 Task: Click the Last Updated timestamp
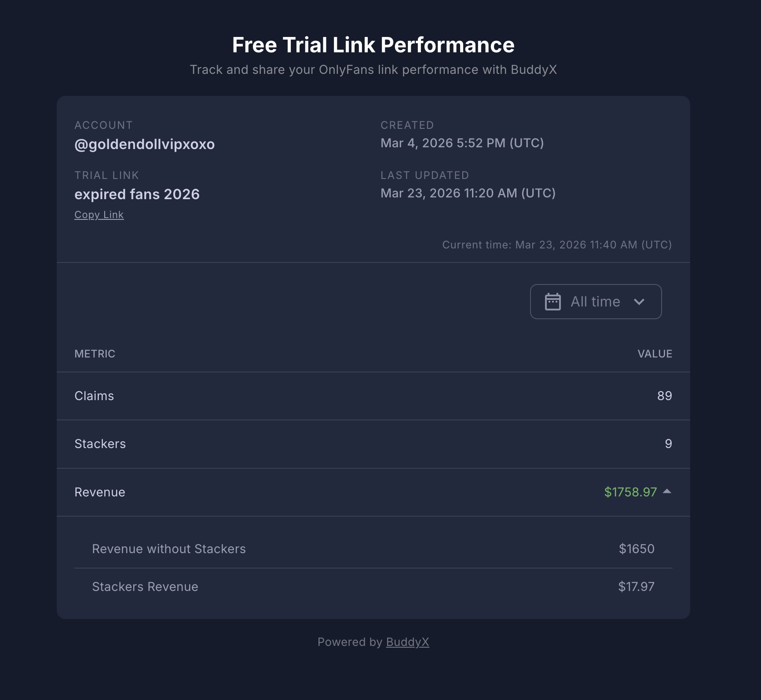click(x=468, y=193)
